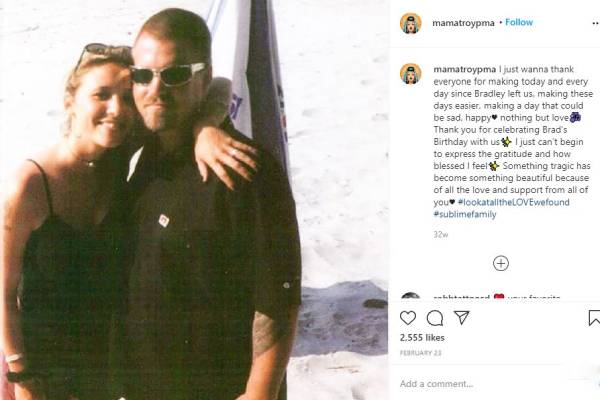Follow mamatroypma account

point(519,22)
